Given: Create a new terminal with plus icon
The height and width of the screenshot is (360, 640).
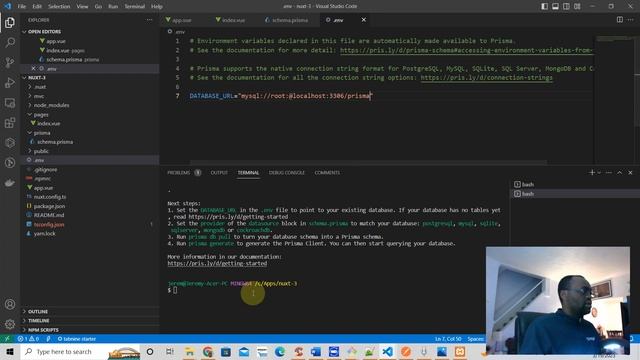Looking at the screenshot, I should (591, 173).
